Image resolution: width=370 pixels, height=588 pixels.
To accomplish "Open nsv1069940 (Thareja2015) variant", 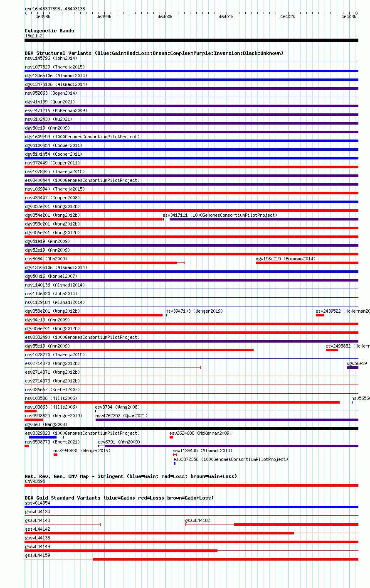I will pos(55,189).
